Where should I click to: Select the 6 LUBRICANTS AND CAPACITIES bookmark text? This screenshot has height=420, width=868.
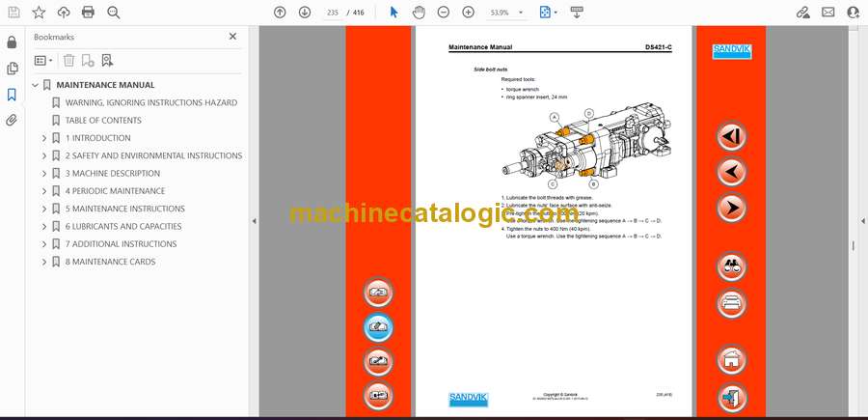pyautogui.click(x=123, y=227)
